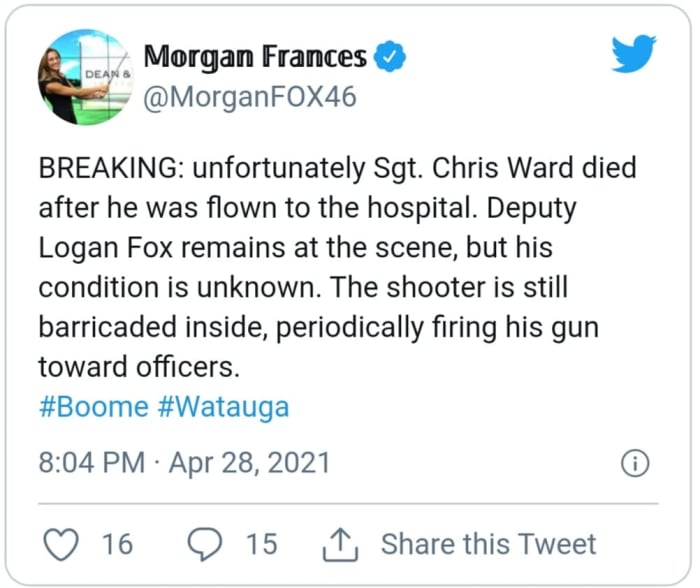Viewport: 700px width, 588px height.
Task: Like the tweet with the heart icon
Action: click(62, 543)
